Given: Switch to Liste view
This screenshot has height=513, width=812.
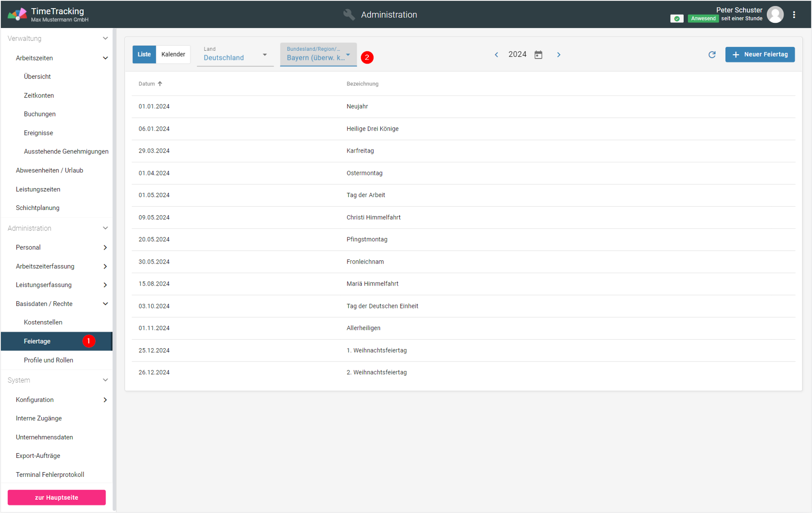Looking at the screenshot, I should [144, 54].
